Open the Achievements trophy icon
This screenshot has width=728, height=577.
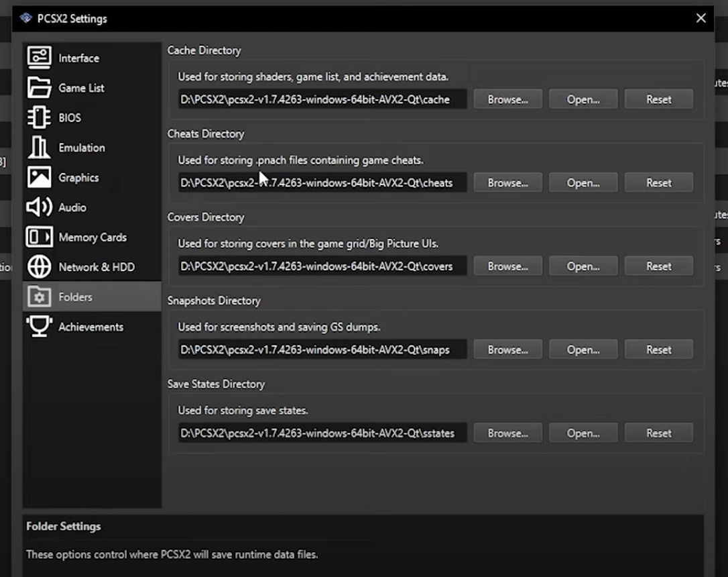39,327
